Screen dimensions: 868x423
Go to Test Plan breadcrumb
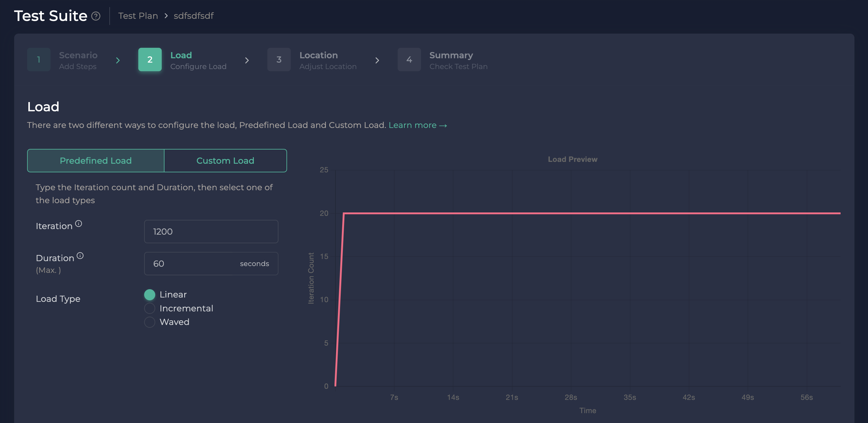coord(138,16)
